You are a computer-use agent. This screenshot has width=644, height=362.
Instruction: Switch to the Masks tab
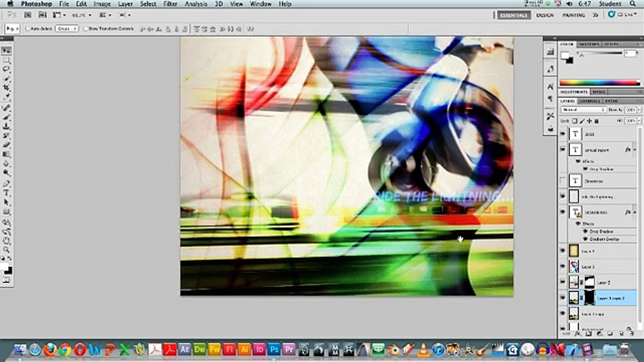599,92
